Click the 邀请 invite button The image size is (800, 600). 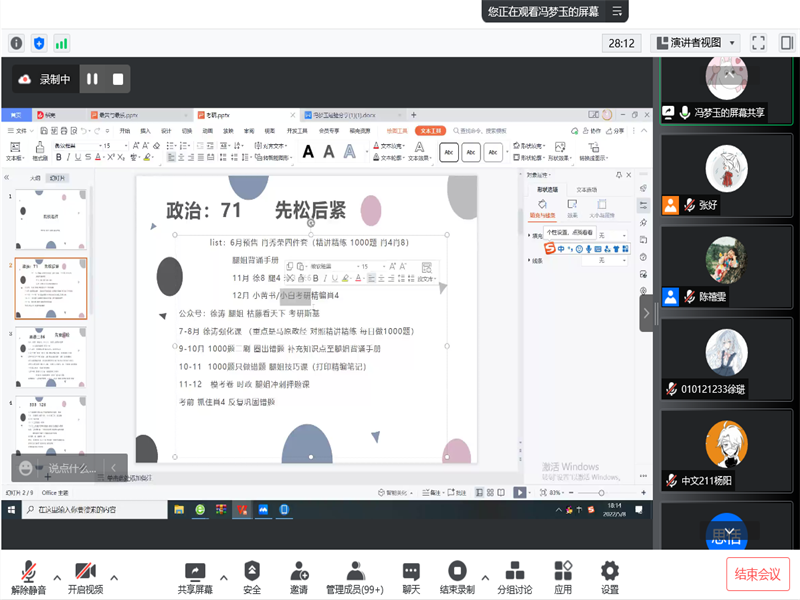(x=299, y=577)
